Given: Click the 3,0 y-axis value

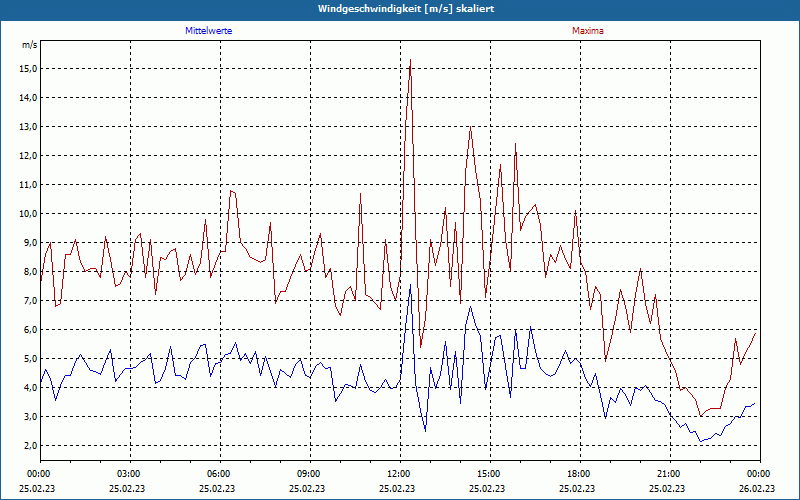Looking at the screenshot, I should point(30,417).
